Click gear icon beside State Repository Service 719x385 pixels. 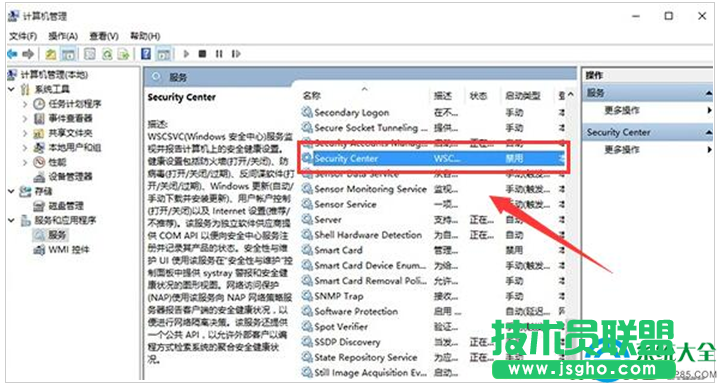pyautogui.click(x=307, y=357)
